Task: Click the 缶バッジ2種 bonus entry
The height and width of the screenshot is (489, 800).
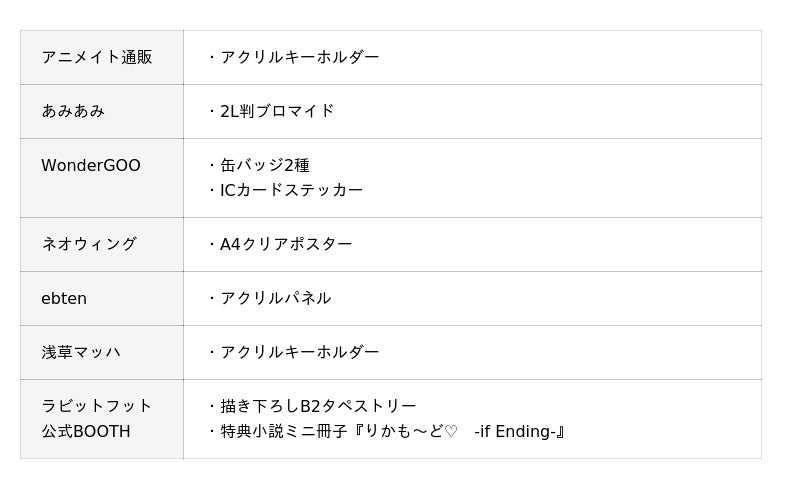Action: coord(265,165)
